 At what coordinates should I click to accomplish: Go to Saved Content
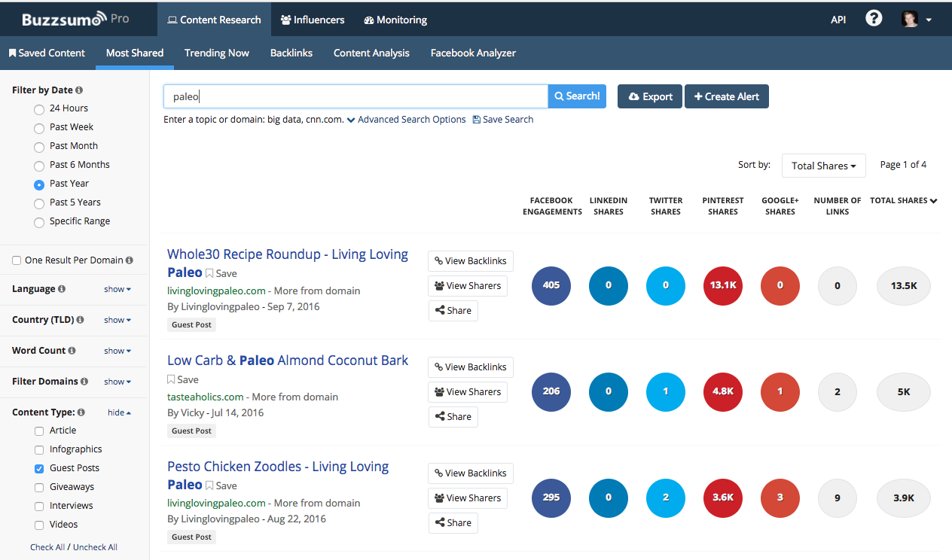click(47, 53)
